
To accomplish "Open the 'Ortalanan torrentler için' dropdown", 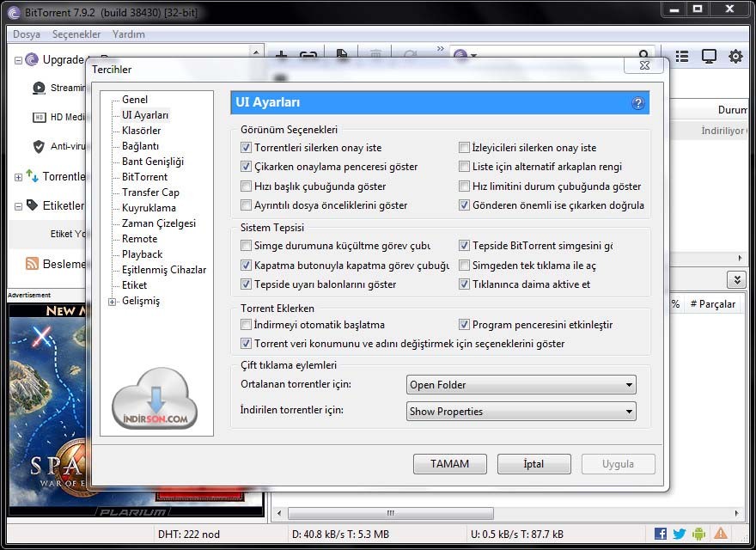I will tap(521, 384).
